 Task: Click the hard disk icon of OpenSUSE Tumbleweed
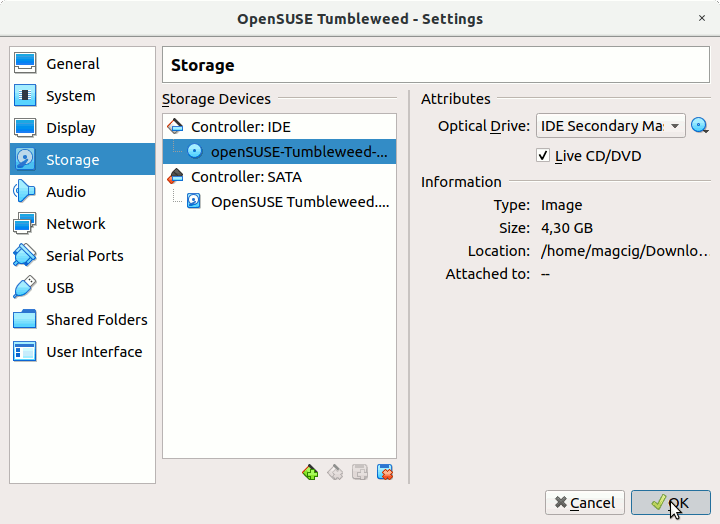click(x=194, y=201)
